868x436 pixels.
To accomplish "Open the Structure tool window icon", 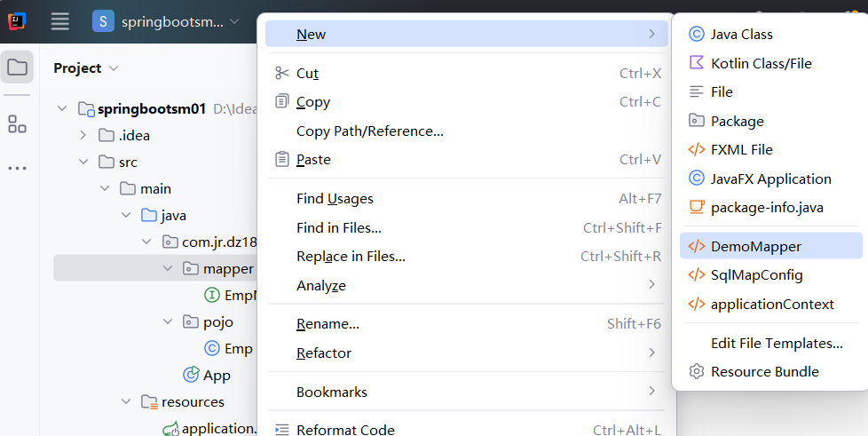I will pos(17,124).
